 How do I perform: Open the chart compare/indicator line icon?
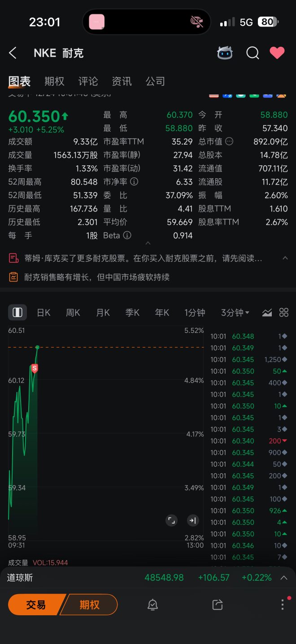pyautogui.click(x=267, y=313)
